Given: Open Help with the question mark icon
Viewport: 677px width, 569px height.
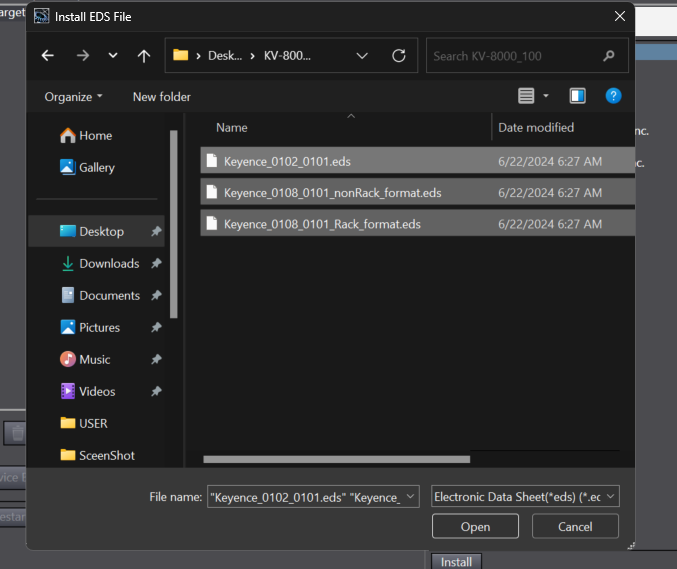Looking at the screenshot, I should (x=613, y=95).
